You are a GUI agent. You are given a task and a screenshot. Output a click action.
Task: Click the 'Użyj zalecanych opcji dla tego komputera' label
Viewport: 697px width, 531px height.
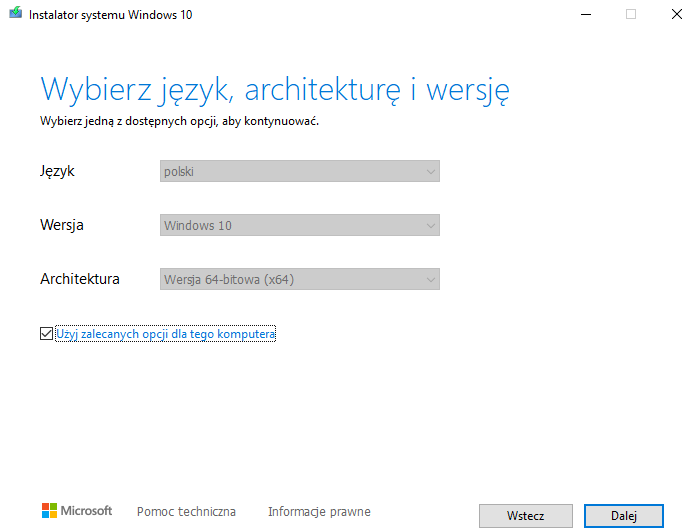tap(165, 334)
